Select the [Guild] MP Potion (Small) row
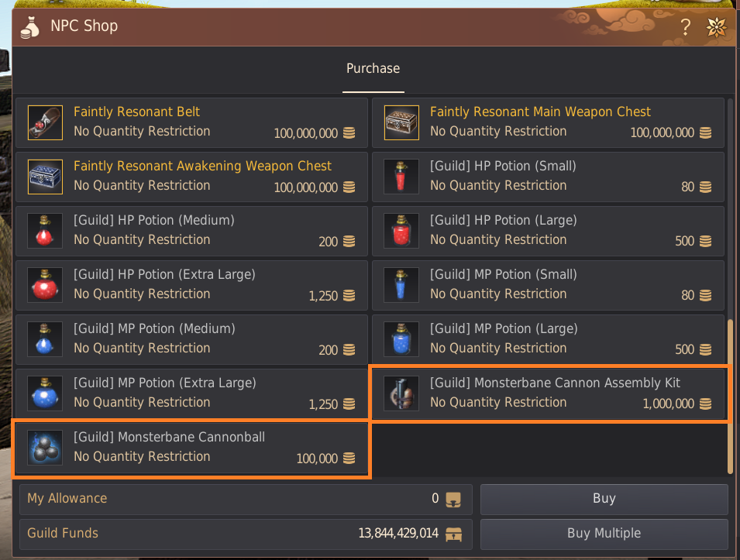This screenshot has height=560, width=740. [x=548, y=285]
